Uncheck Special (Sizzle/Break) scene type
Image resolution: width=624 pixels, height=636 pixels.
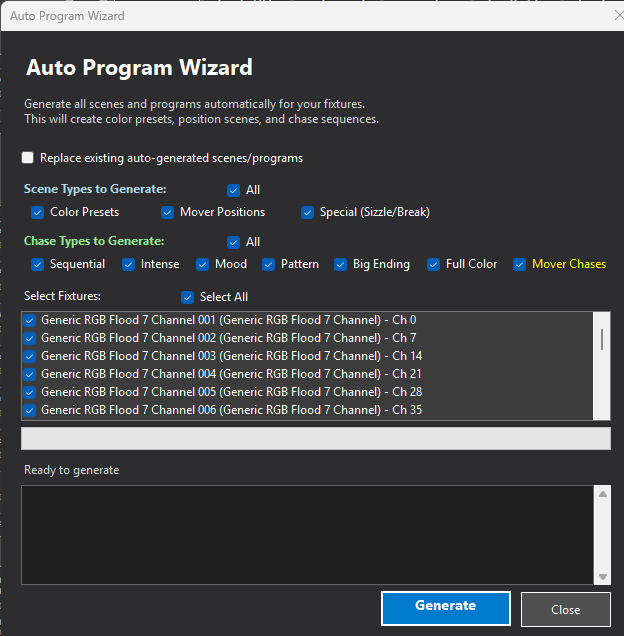click(x=308, y=212)
